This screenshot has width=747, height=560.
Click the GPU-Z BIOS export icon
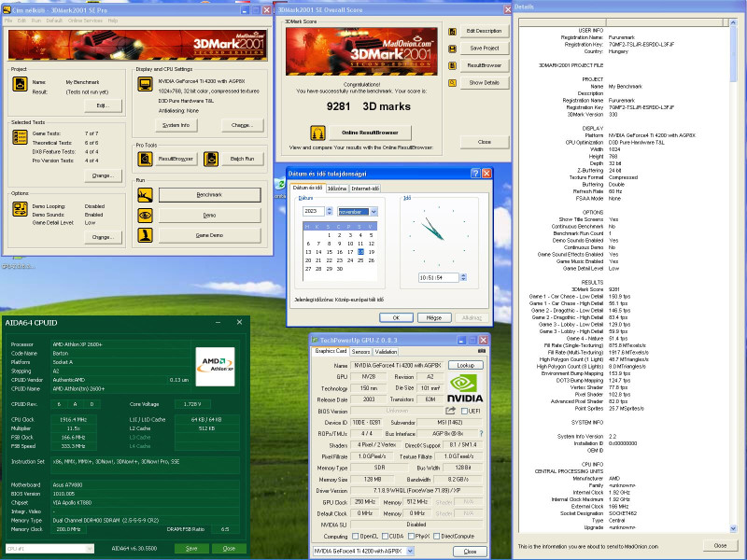449,410
